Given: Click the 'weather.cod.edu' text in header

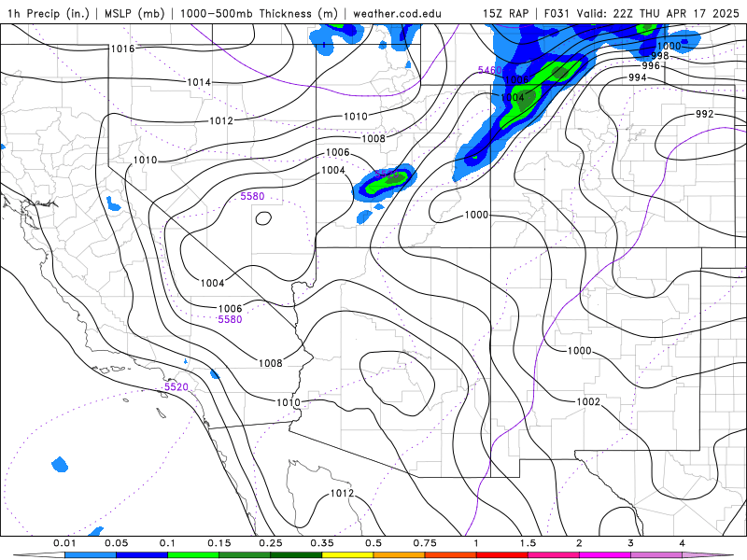Looking at the screenshot, I should pos(397,13).
